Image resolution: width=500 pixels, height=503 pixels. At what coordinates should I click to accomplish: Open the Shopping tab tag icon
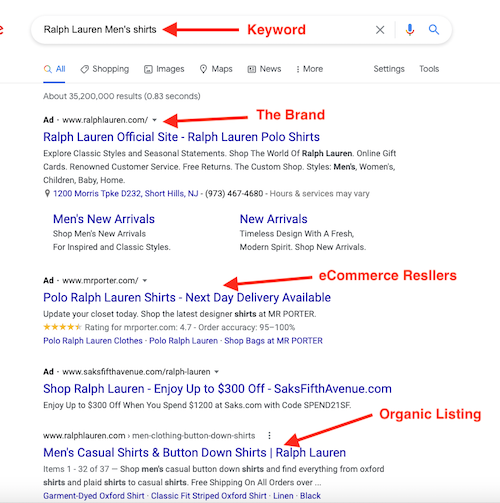[x=85, y=69]
